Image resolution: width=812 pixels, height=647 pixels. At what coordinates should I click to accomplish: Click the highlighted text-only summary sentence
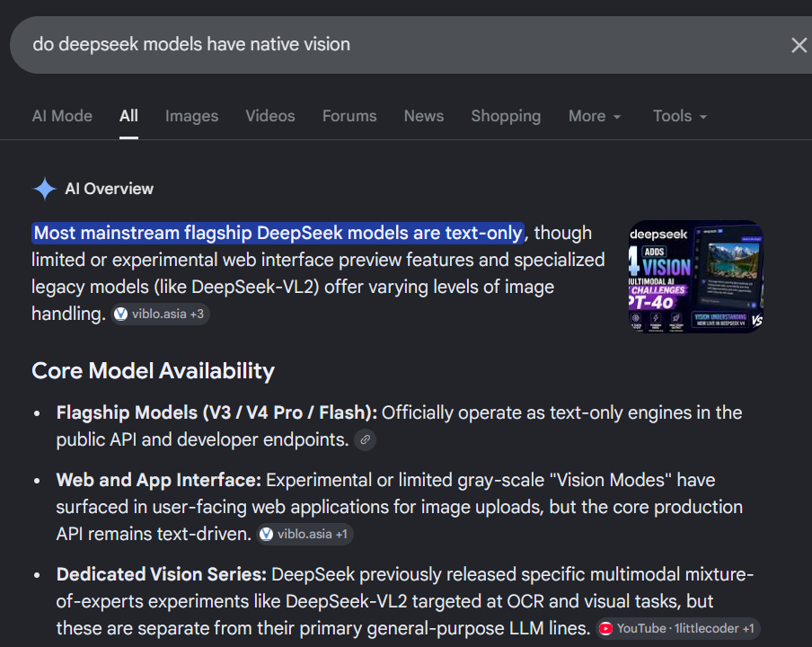tap(278, 233)
